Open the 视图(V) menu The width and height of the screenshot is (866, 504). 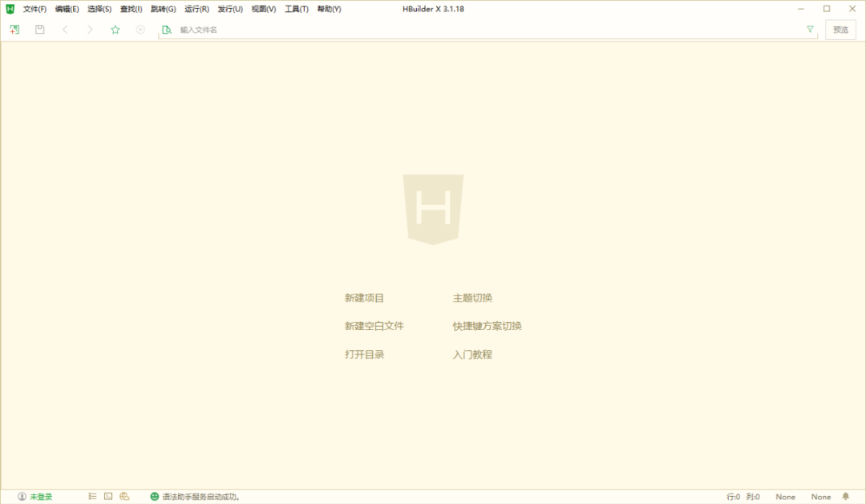pyautogui.click(x=264, y=9)
